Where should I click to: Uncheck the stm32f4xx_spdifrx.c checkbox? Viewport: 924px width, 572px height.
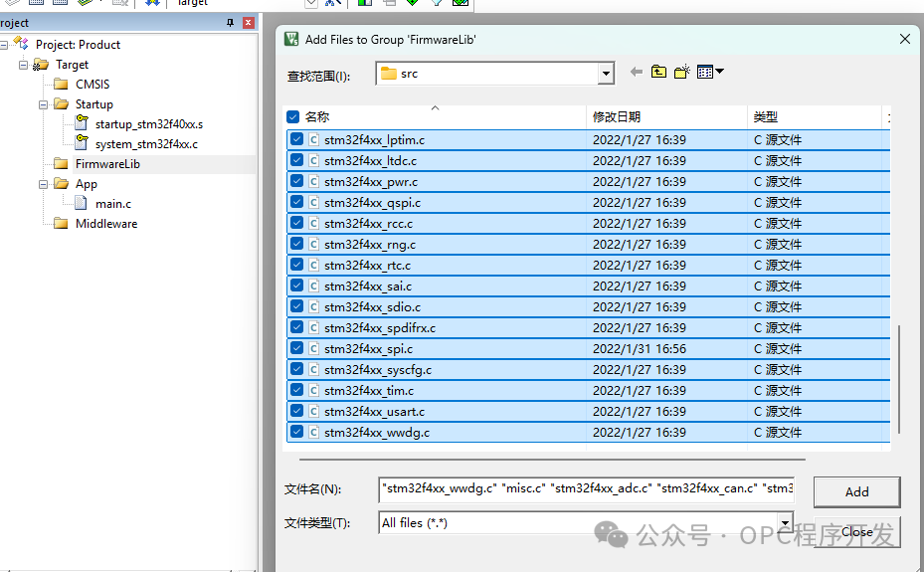click(297, 327)
